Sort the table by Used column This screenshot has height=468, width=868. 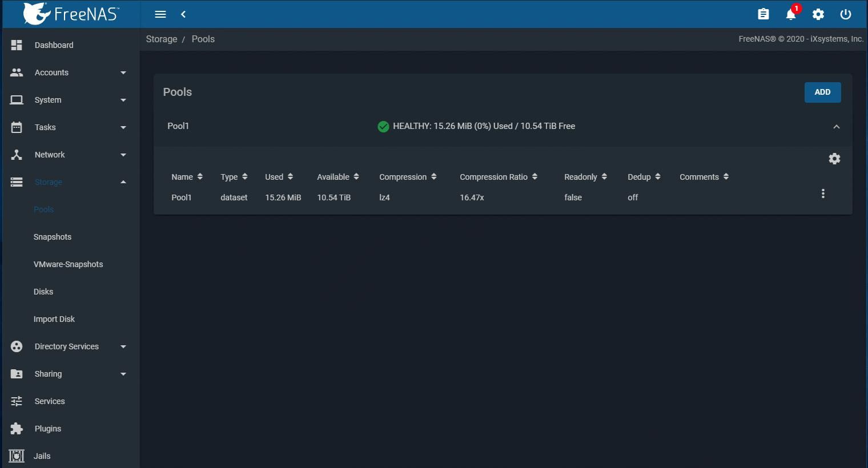coord(279,177)
